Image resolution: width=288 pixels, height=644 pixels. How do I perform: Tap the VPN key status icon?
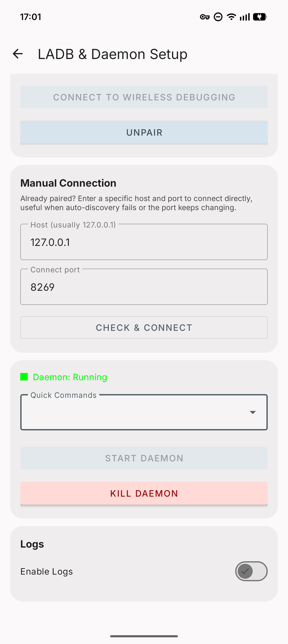(205, 17)
